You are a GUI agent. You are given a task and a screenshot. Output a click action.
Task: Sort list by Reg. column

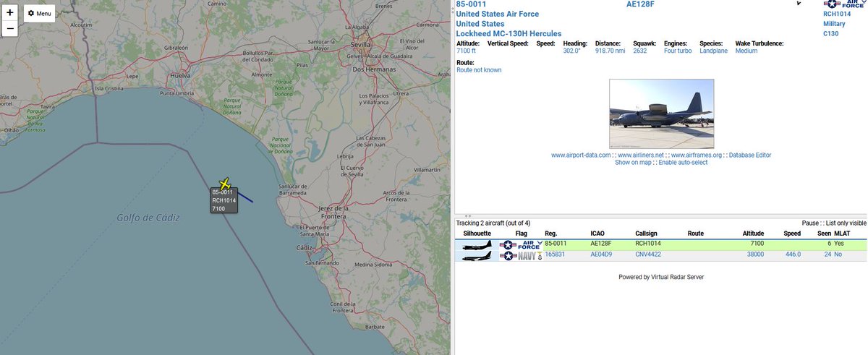tap(550, 234)
